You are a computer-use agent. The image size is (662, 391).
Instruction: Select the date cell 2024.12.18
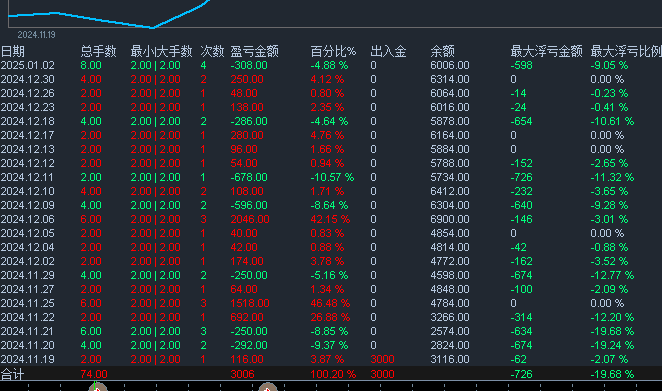28,121
